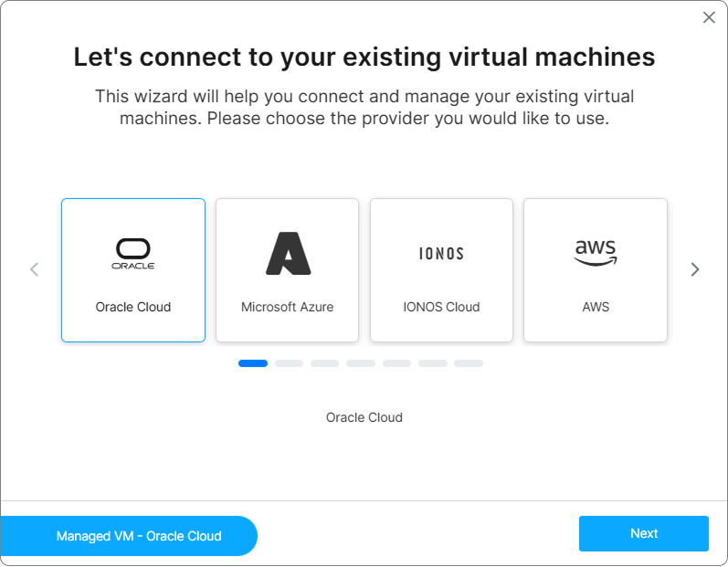
Task: Select the Oracle Cloud provider card
Action: click(x=133, y=270)
